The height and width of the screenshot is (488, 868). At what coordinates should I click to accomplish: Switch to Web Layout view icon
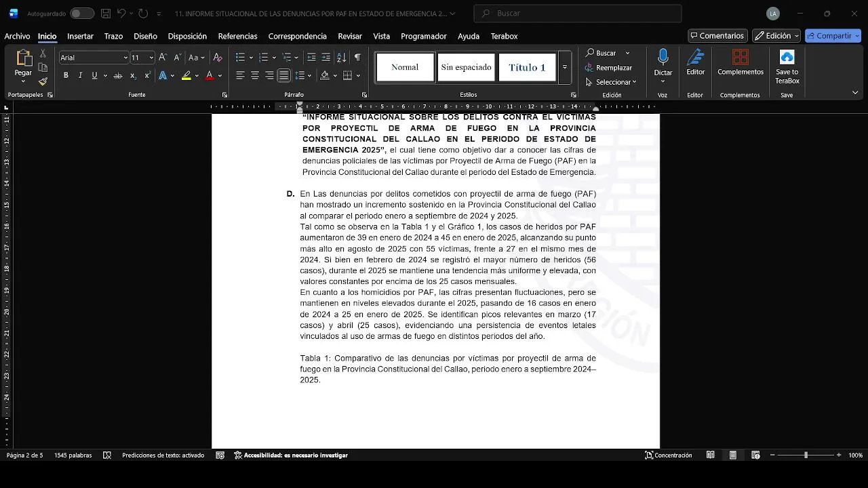755,455
